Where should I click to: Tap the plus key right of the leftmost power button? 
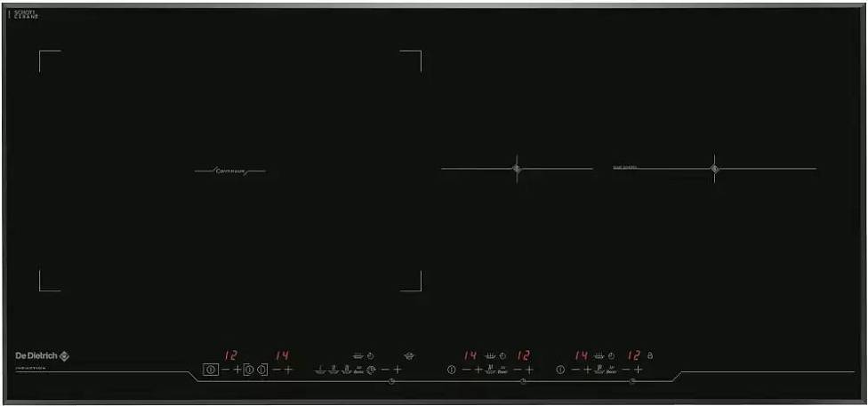[x=237, y=370]
